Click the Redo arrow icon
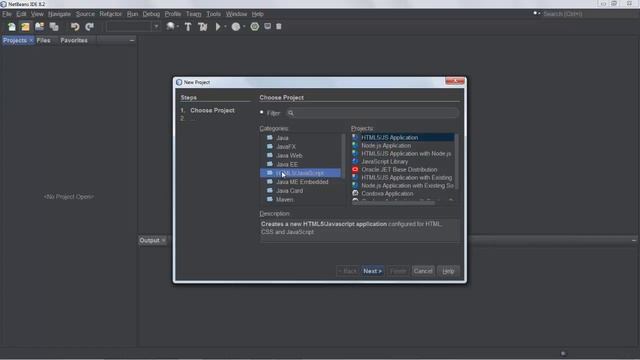 coord(89,27)
